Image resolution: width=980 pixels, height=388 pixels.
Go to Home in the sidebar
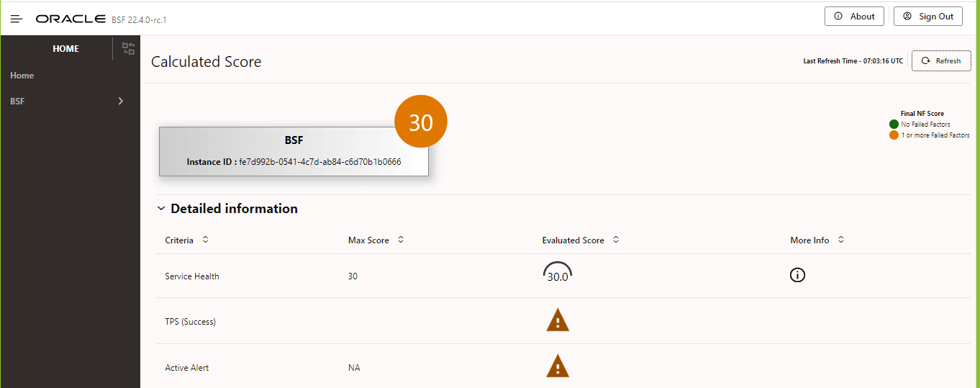pyautogui.click(x=22, y=76)
